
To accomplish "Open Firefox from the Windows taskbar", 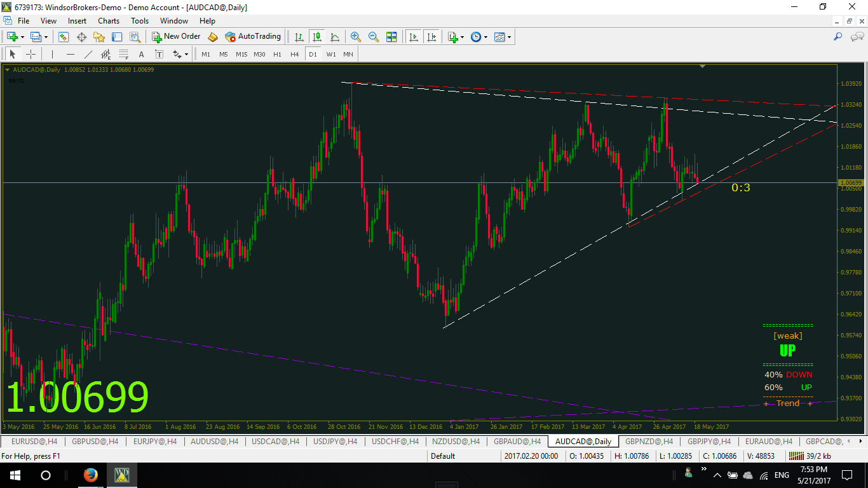I will coord(90,475).
